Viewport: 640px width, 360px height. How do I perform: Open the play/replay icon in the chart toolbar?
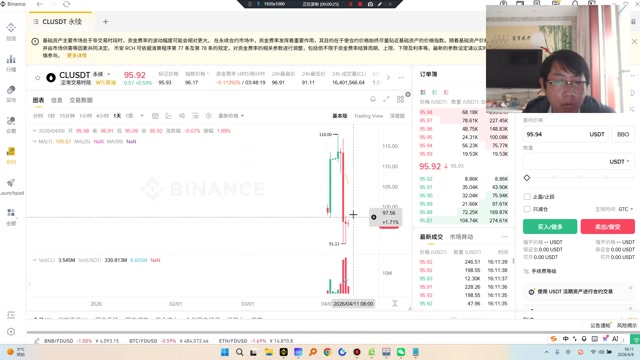pos(209,116)
